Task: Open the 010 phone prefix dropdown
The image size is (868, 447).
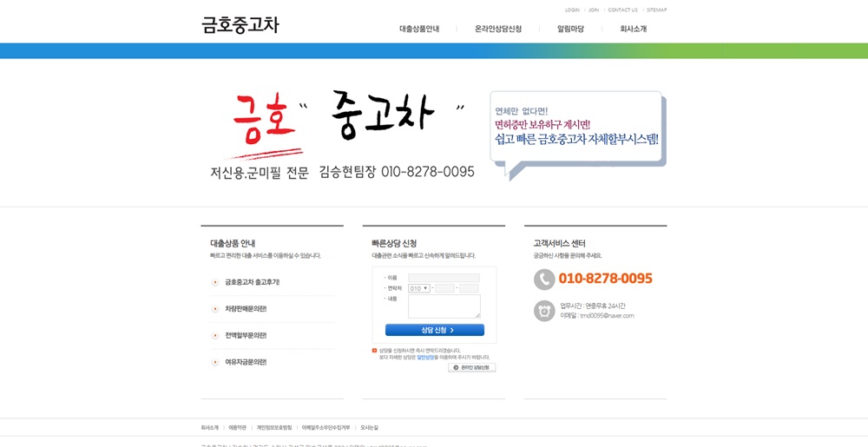Action: (x=419, y=288)
